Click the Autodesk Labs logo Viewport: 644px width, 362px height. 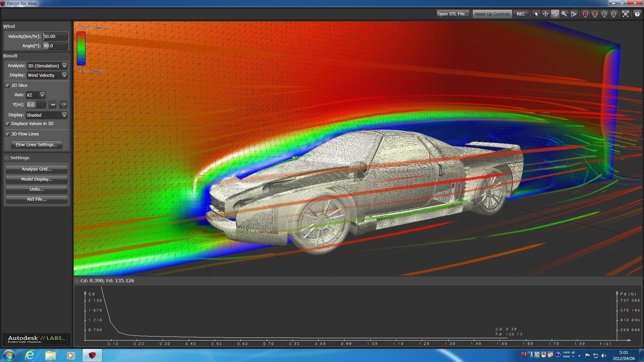pyautogui.click(x=36, y=339)
